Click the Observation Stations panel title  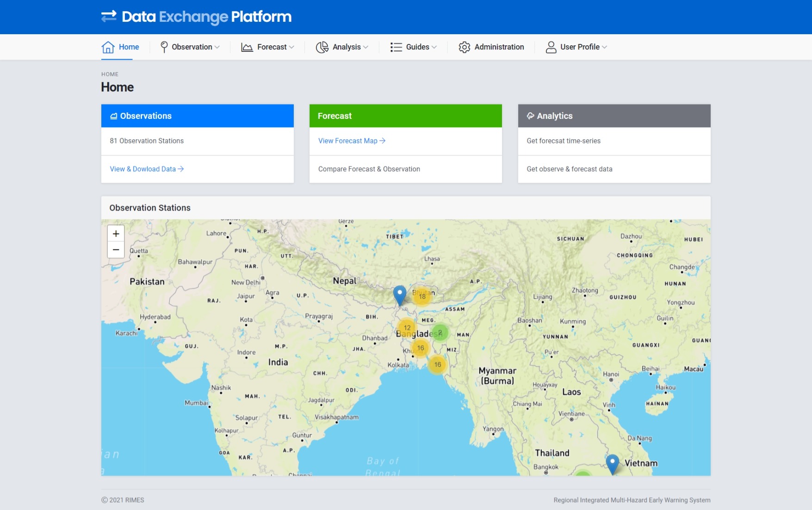coord(150,208)
